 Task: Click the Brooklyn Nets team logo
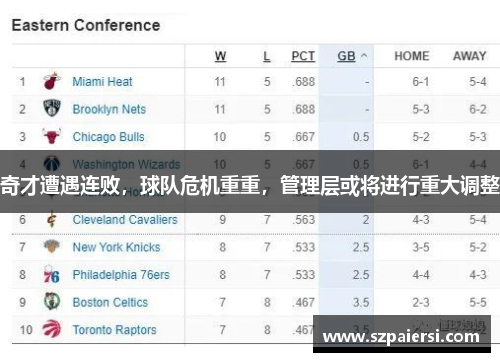coord(52,108)
